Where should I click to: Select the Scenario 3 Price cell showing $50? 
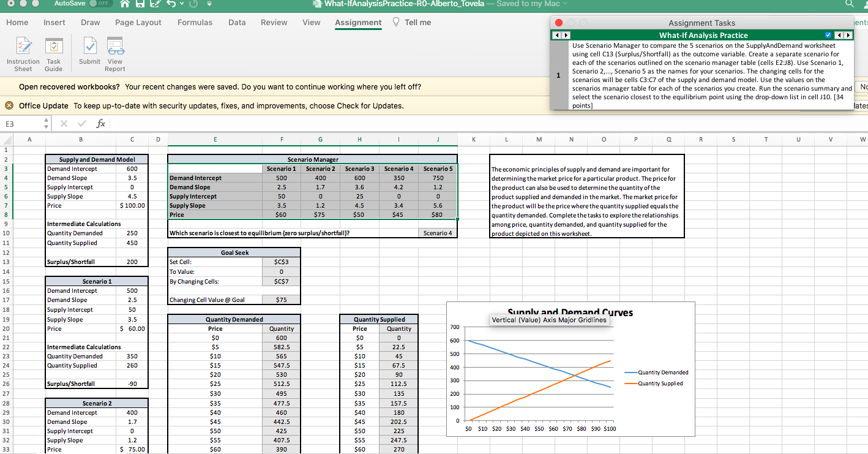tap(360, 215)
